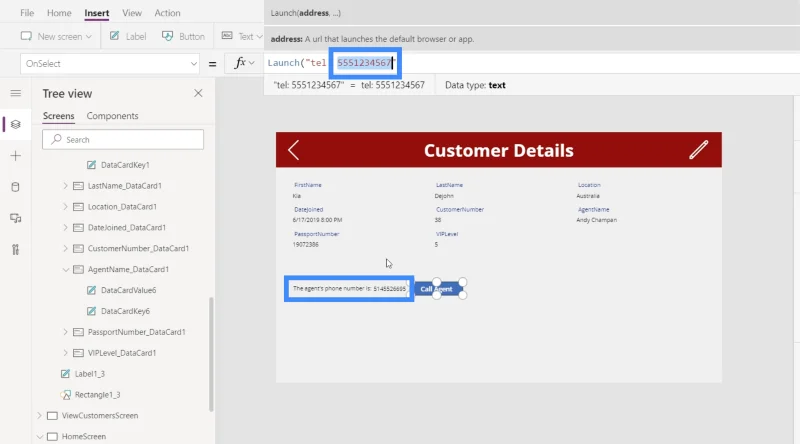The width and height of the screenshot is (800, 444).
Task: Click the Rectangle1_3 shape icon
Action: coord(65,394)
